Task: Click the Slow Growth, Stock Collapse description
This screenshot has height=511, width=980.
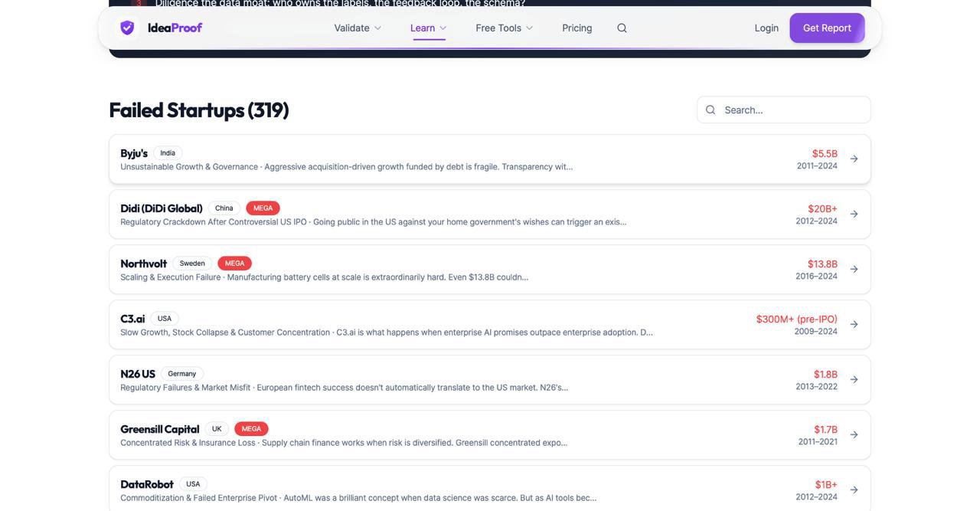Action: tap(387, 332)
